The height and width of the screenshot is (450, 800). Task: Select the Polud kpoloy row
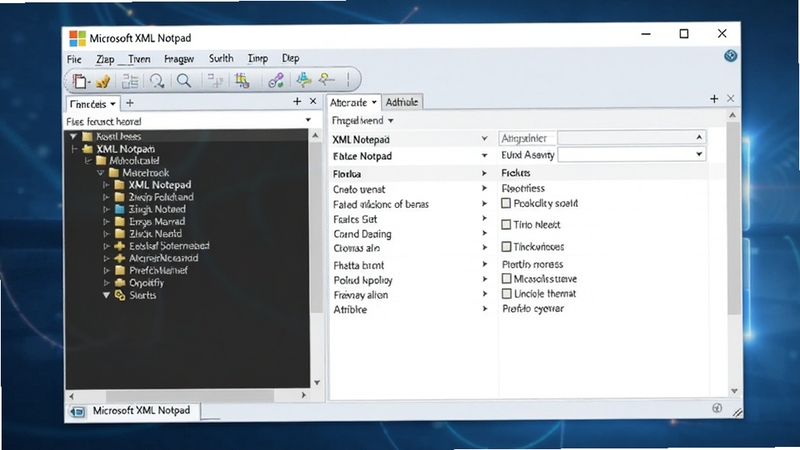(412, 280)
